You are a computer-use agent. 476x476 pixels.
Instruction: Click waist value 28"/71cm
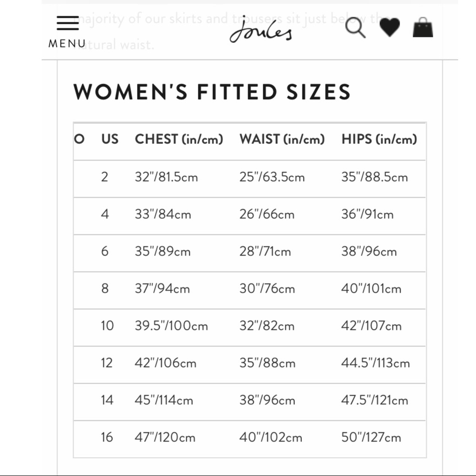[265, 251]
